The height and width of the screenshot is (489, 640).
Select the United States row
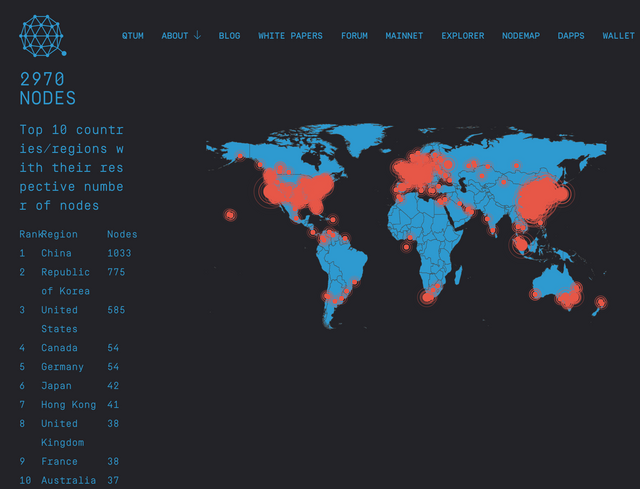[x=72, y=319]
